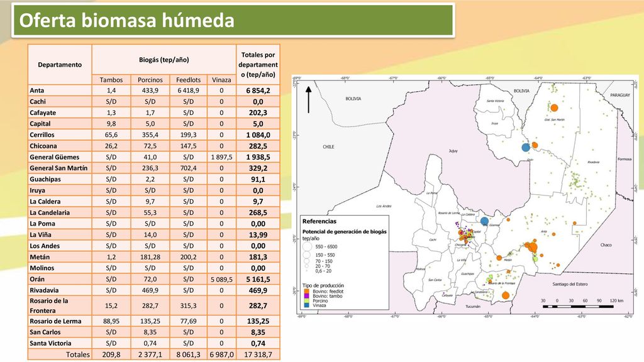Click the 'Porcinos' column header

(x=150, y=80)
